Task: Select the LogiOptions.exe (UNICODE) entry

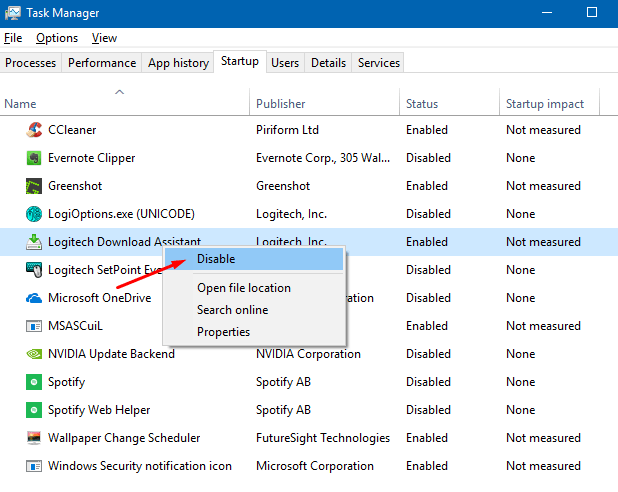Action: (x=121, y=214)
